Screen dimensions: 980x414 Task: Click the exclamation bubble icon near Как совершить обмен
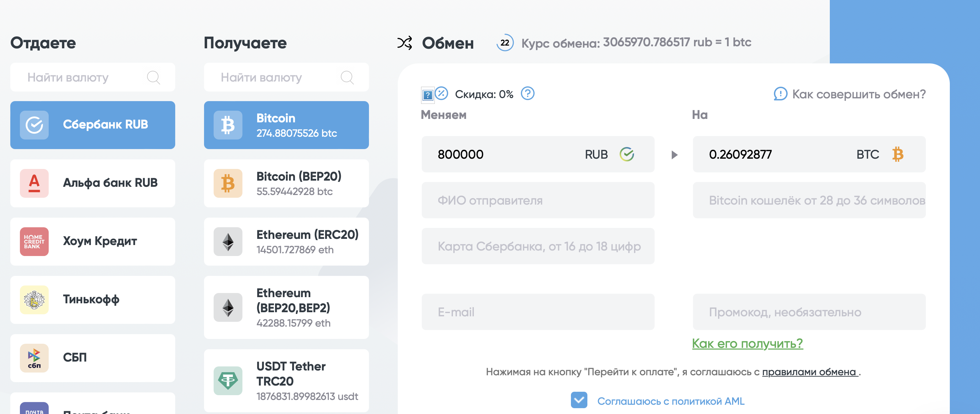point(780,94)
